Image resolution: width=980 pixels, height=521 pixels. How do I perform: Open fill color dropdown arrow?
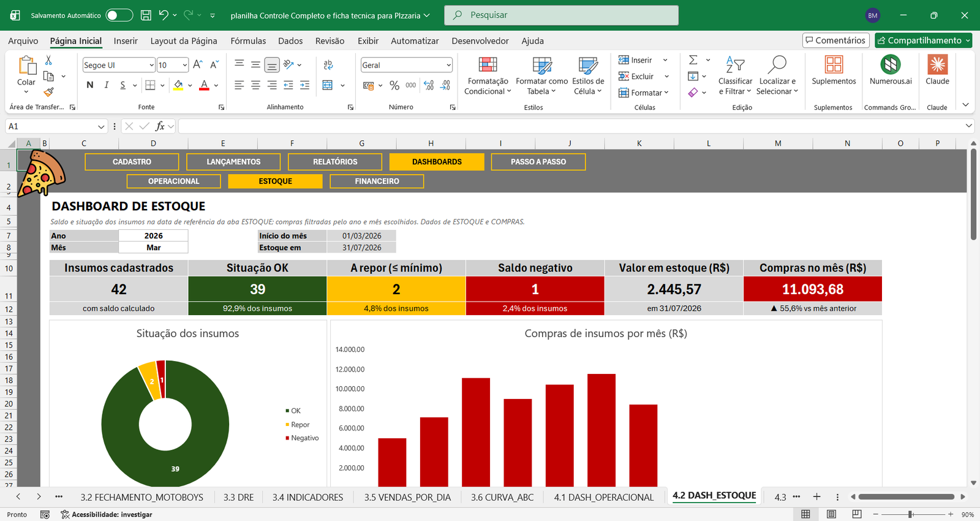point(190,85)
